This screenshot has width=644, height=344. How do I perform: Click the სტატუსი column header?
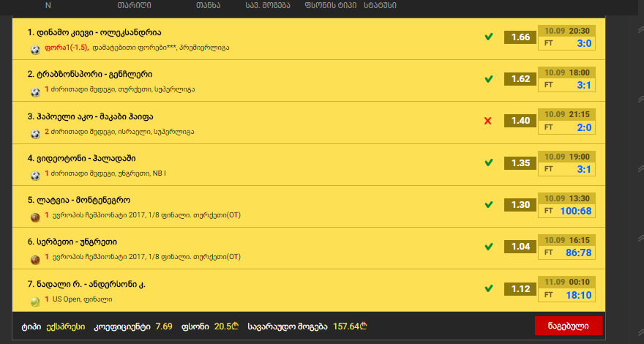381,5
